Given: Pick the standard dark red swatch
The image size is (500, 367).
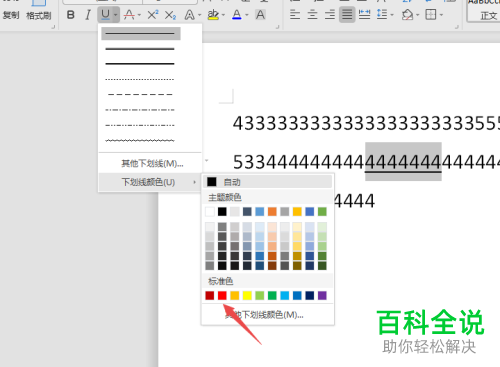Looking at the screenshot, I should click(x=210, y=295).
